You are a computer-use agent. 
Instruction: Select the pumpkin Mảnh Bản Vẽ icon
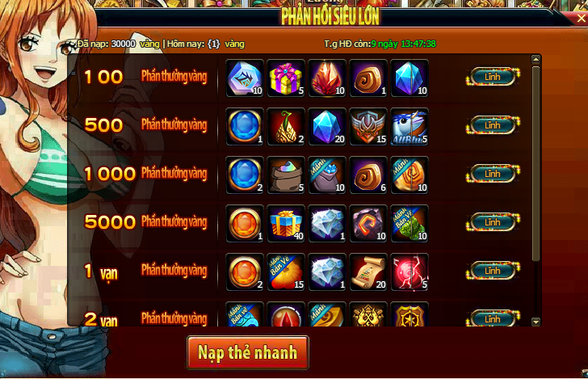tap(286, 272)
